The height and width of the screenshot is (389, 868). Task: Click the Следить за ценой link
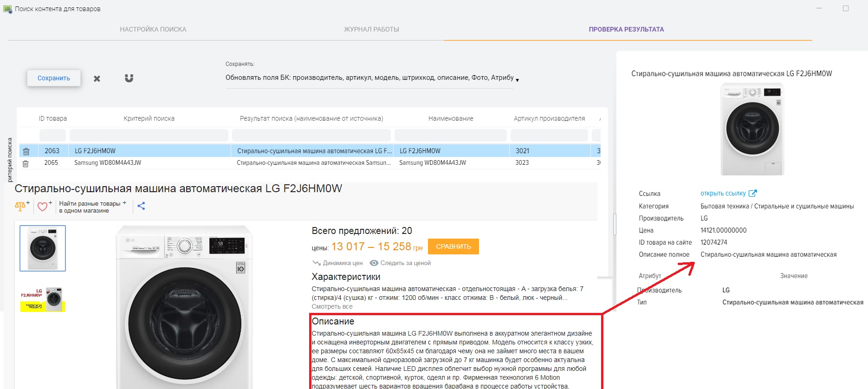click(x=406, y=263)
